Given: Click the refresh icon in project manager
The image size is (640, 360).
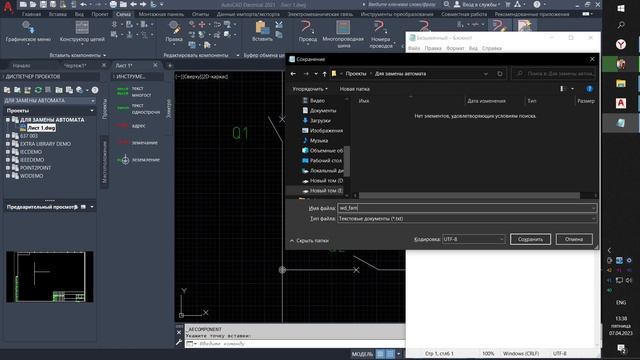Looking at the screenshot, I should pos(38,90).
